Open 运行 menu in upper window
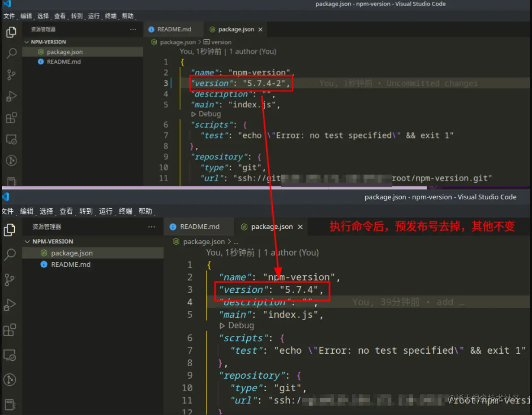Screen dimensions: 532x415 pyautogui.click(x=94, y=16)
